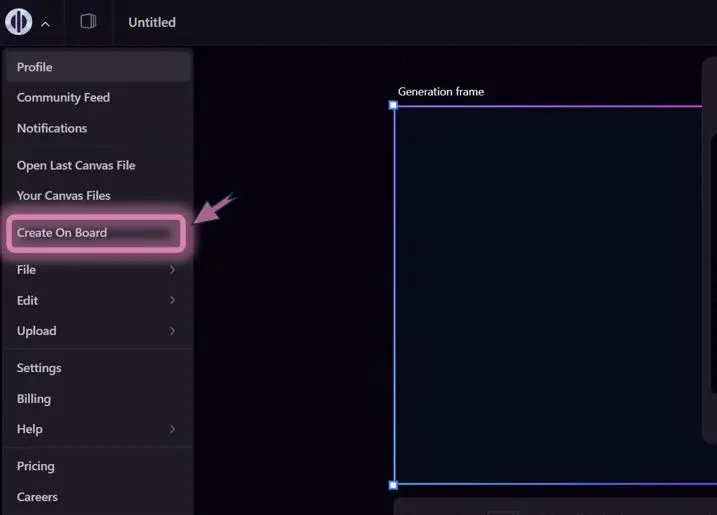The image size is (717, 515).
Task: Open the Pricing link
Action: coord(98,466)
